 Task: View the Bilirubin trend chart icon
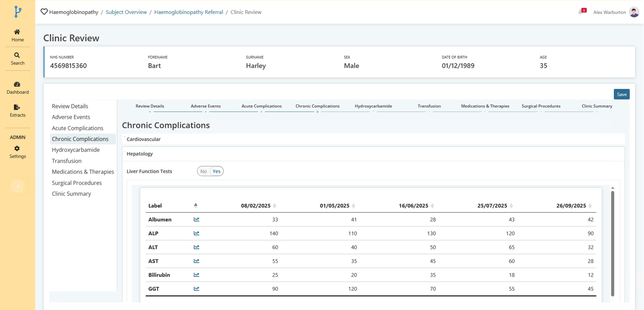pos(196,275)
